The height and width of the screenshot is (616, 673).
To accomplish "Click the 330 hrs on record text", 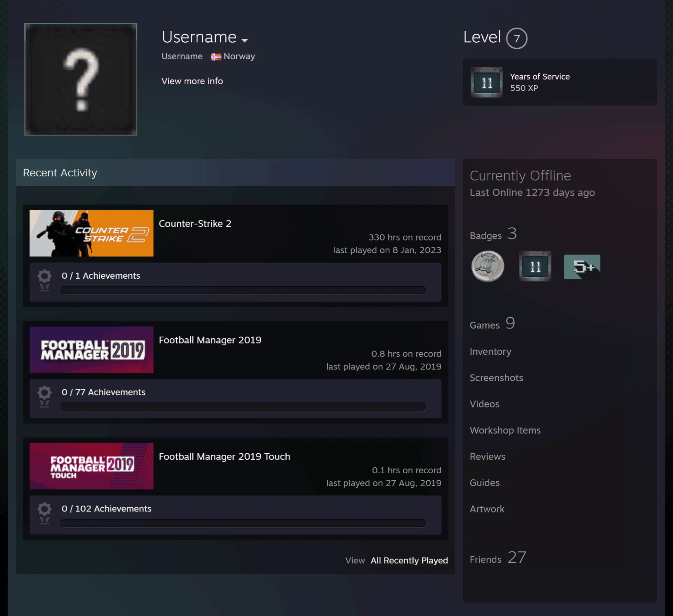I will tap(405, 237).
